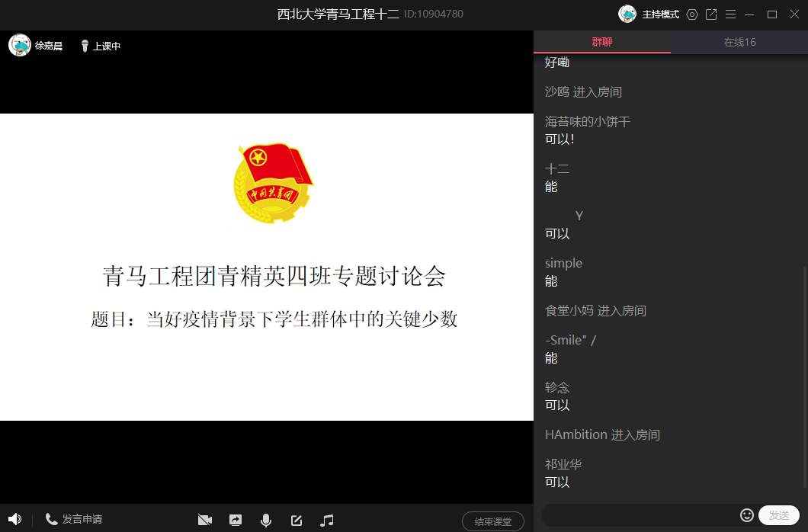Click HAmbition 进入房间 notice
Viewport: 808px width, 532px height.
click(602, 434)
